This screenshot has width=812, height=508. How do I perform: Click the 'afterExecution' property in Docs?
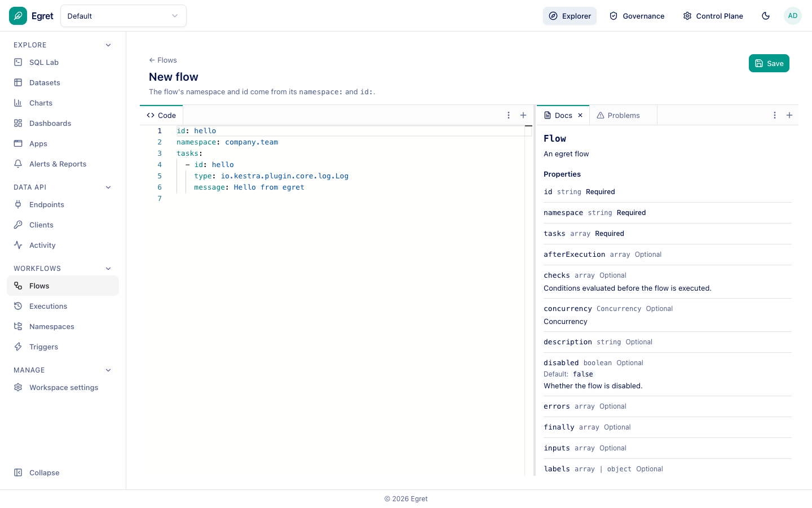[574, 255]
